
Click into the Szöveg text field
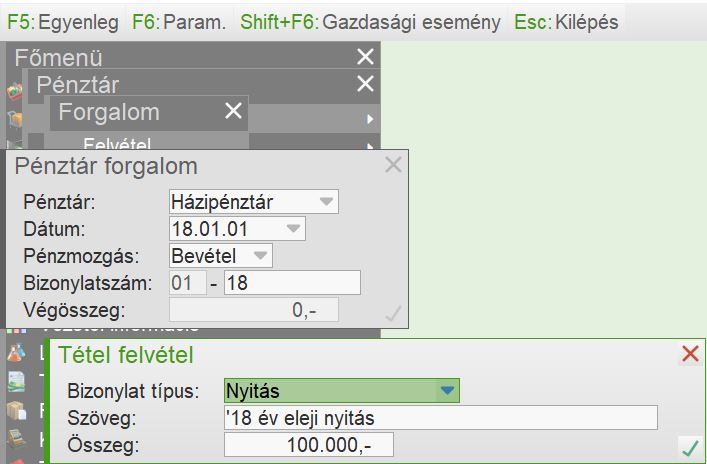(440, 417)
